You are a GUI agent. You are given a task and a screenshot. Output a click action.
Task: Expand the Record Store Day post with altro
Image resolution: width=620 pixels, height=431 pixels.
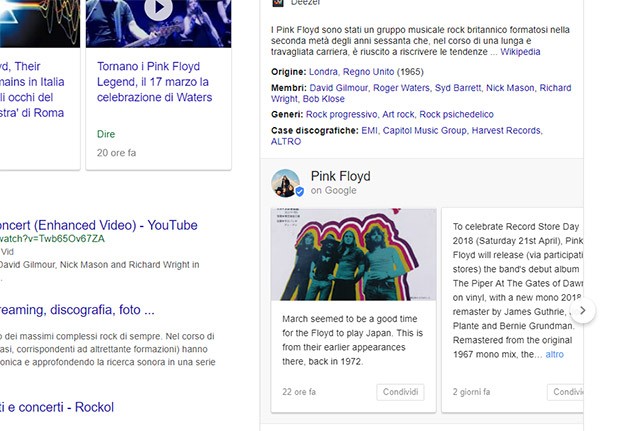[x=554, y=354]
